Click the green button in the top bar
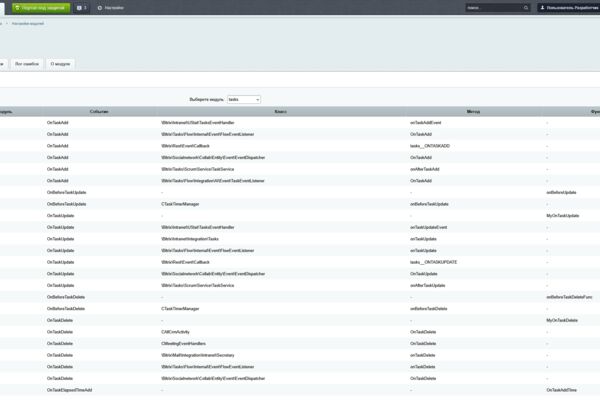The height and width of the screenshot is (400, 600). point(41,8)
